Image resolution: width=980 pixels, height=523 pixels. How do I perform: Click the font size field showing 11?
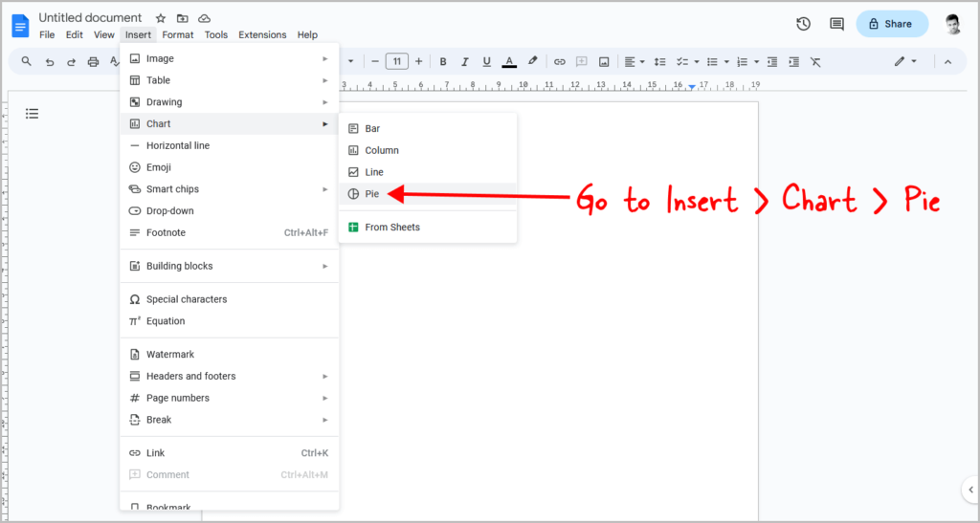pyautogui.click(x=397, y=61)
